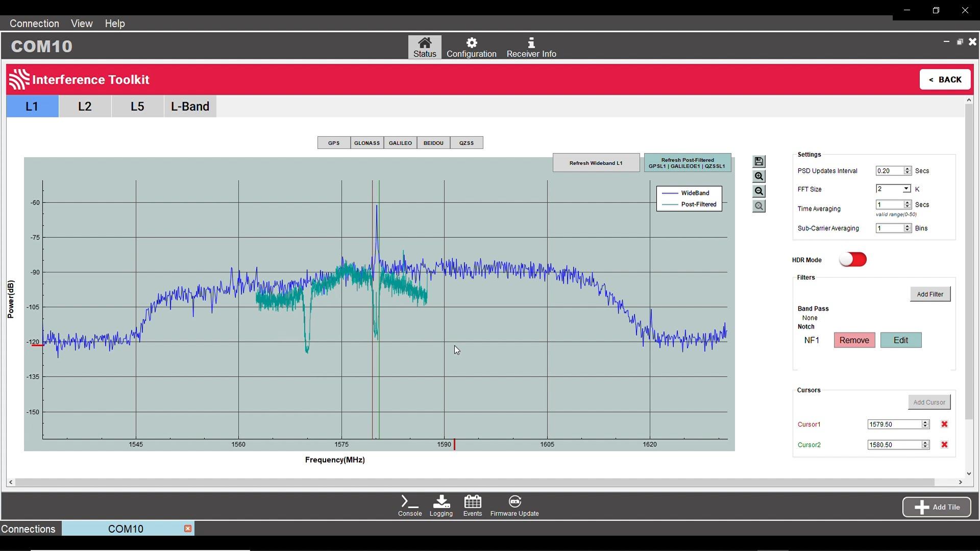
Task: Adjust Cursor1 frequency stepper
Action: (x=925, y=424)
